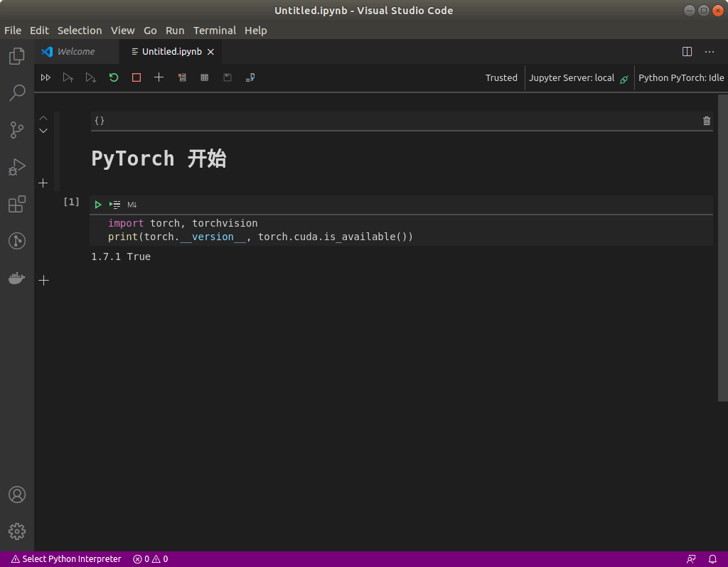
Task: Open the Search view in activity bar
Action: coord(17,93)
